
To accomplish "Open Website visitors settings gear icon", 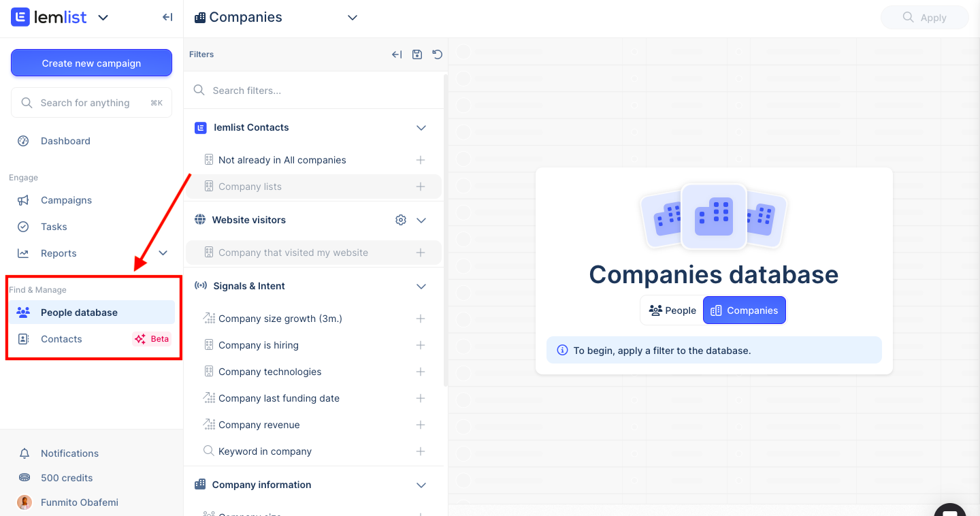I will point(401,220).
